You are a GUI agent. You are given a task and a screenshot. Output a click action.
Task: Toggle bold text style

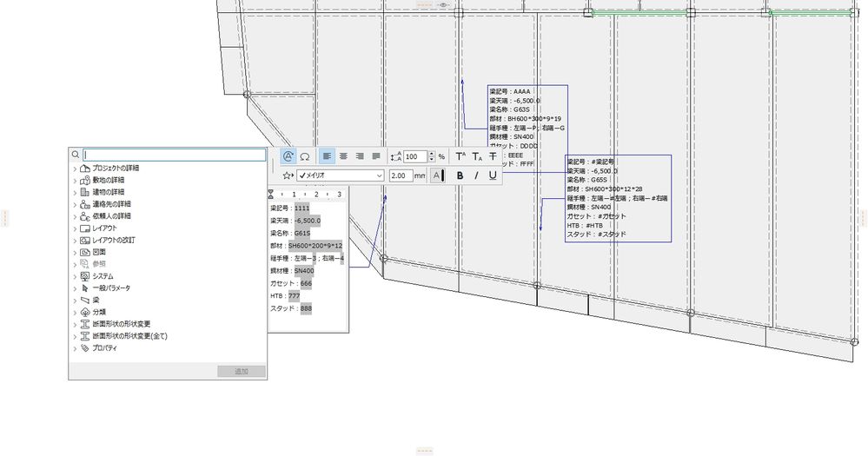[460, 175]
